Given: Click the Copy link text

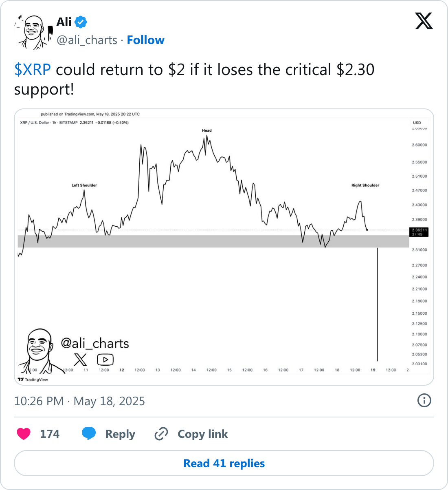Looking at the screenshot, I should point(203,434).
